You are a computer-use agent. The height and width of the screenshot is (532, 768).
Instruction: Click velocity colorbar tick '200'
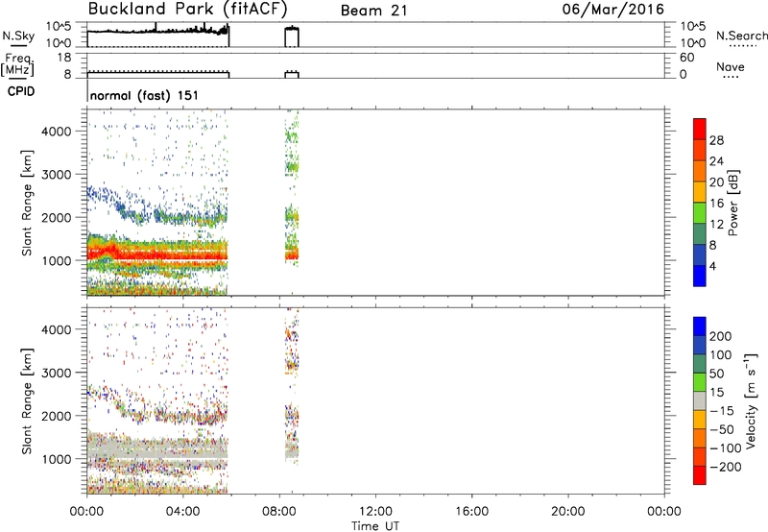pos(721,336)
